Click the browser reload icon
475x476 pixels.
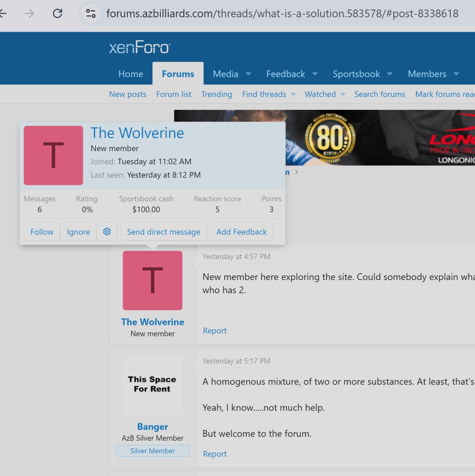[x=58, y=13]
